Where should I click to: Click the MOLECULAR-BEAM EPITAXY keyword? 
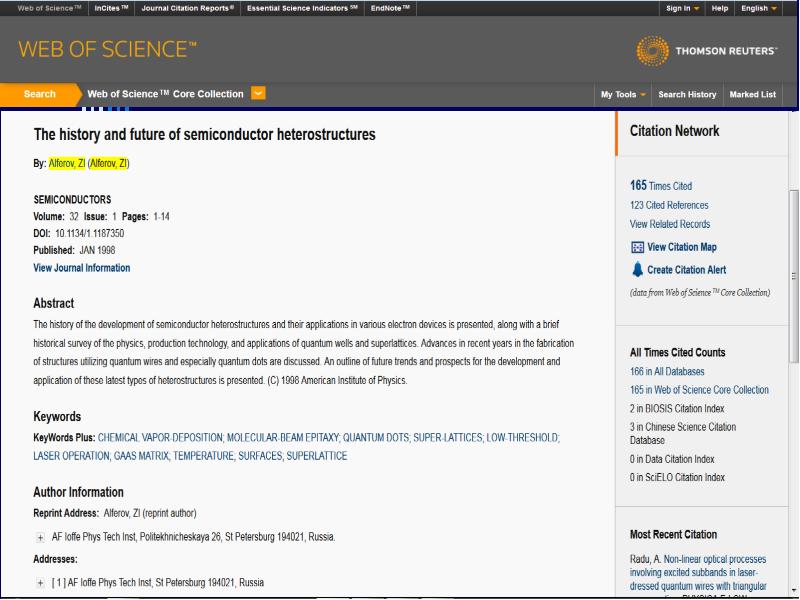click(283, 438)
